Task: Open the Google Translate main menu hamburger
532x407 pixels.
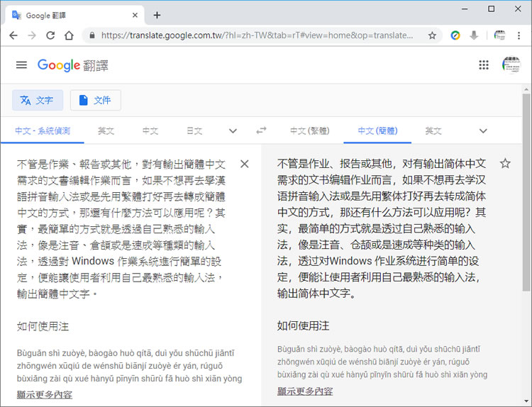Action: pyautogui.click(x=21, y=65)
